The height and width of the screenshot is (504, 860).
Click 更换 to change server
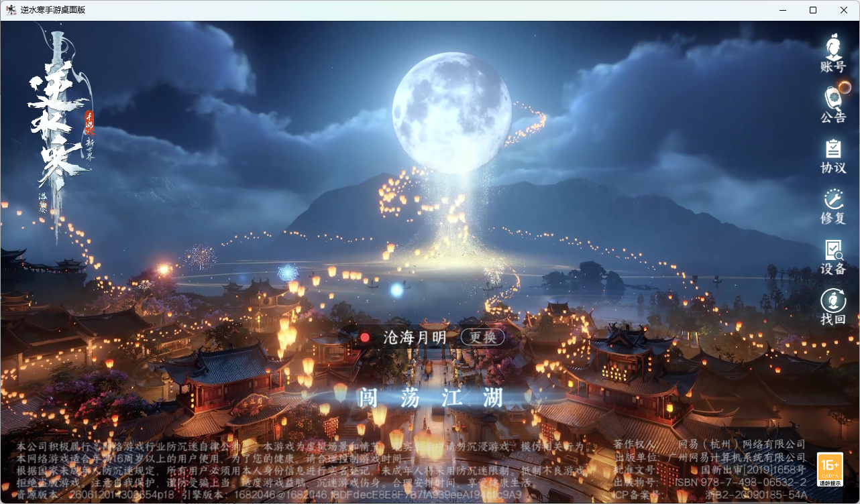coord(482,337)
